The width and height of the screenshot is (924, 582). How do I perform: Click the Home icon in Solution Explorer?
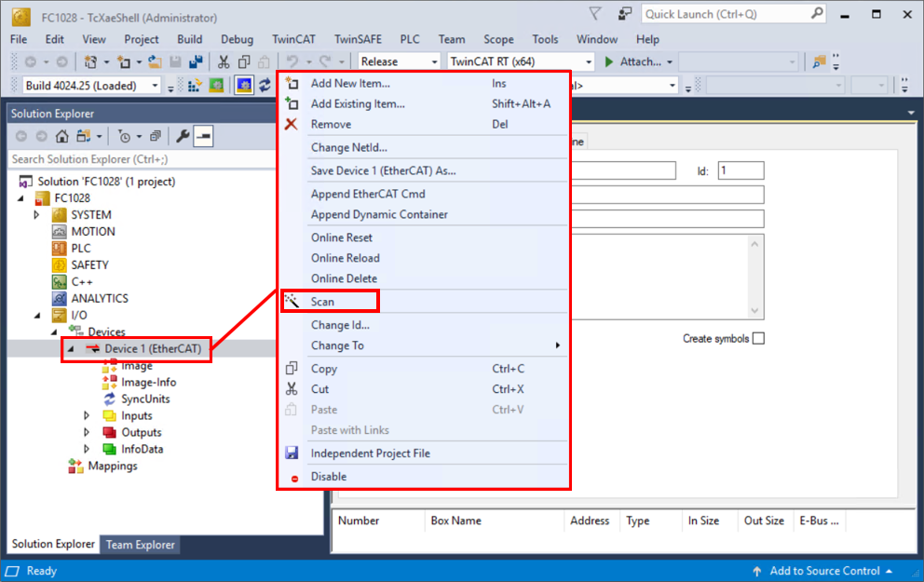(61, 137)
